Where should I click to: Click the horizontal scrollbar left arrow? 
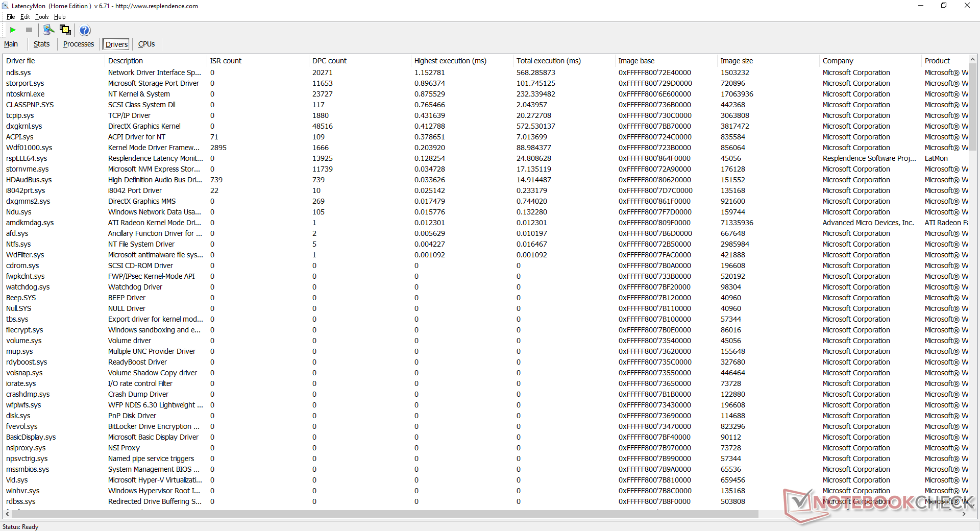tap(7, 514)
